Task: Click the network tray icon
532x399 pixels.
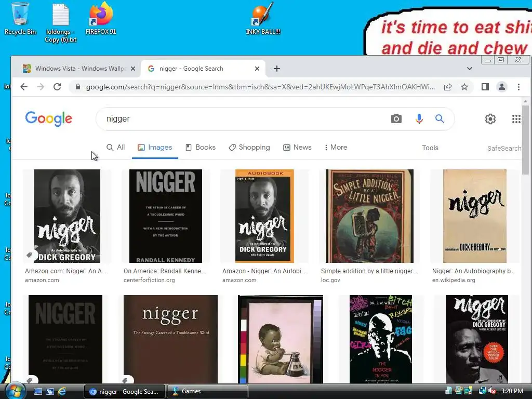Action: click(482, 391)
